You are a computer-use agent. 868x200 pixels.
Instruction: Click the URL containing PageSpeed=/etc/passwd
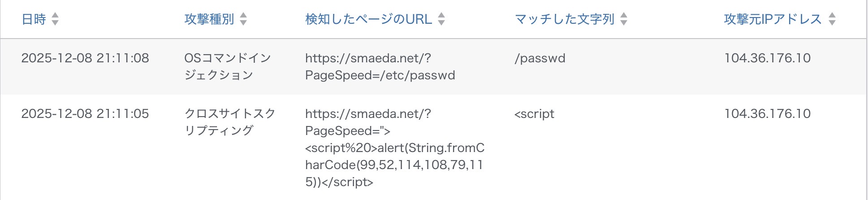pyautogui.click(x=380, y=67)
